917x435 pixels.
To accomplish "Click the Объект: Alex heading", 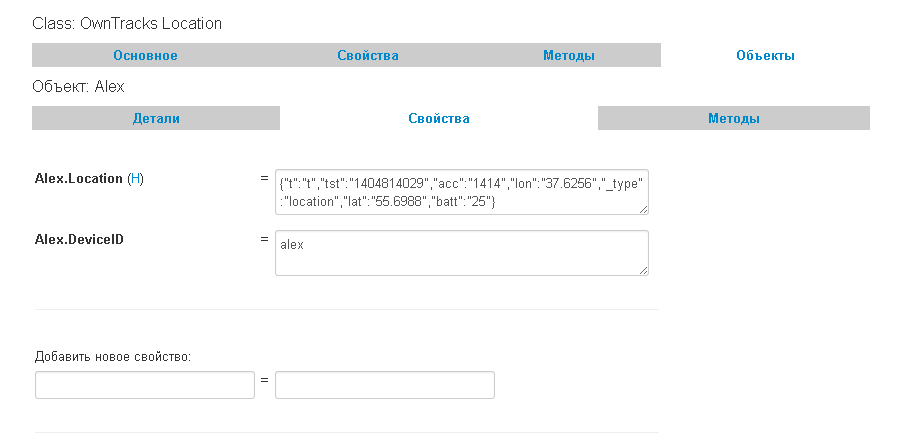I will 79,87.
